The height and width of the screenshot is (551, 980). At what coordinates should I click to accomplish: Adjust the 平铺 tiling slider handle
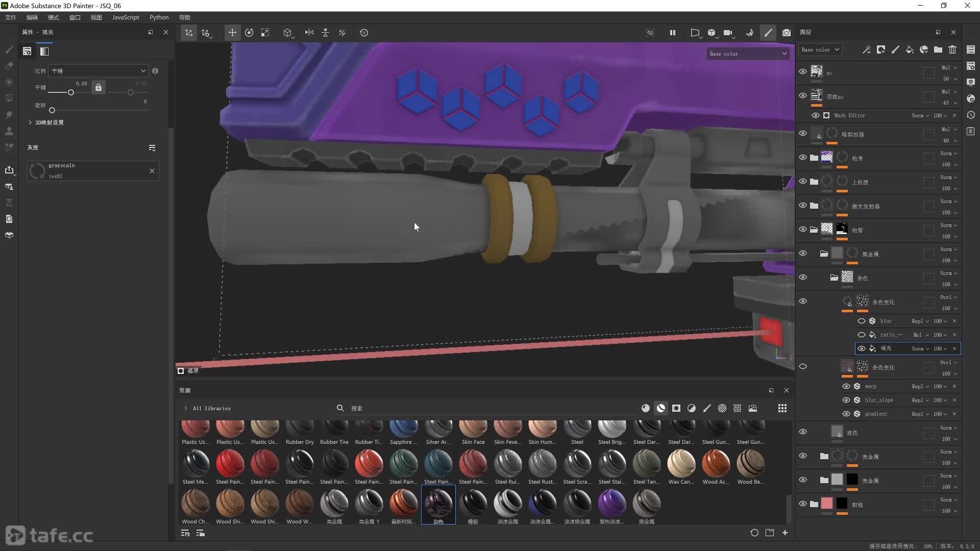71,92
